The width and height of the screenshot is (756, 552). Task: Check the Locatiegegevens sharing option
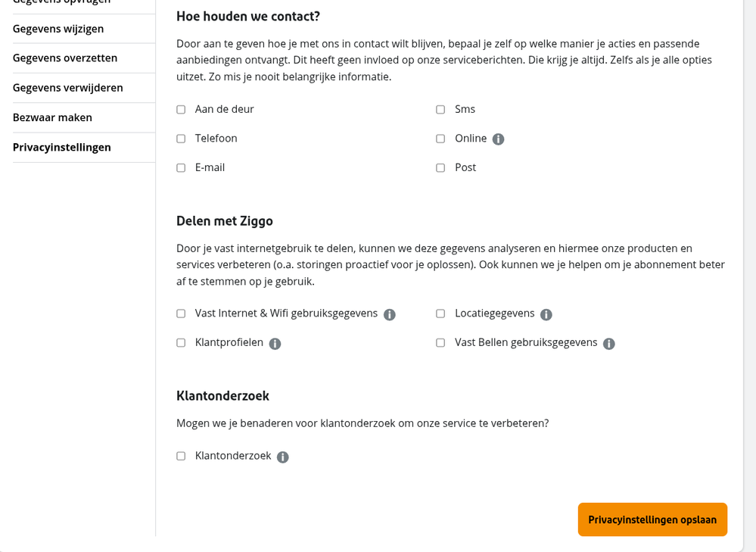tap(440, 313)
